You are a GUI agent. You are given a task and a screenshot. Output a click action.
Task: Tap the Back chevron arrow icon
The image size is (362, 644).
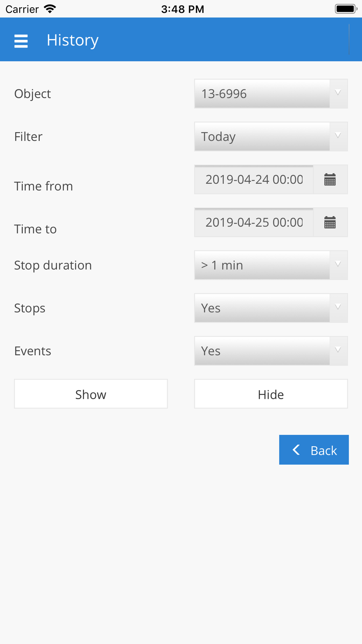tap(296, 450)
